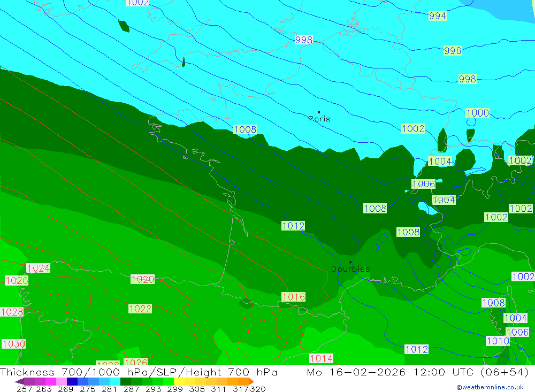Click the red 1014 pressure label

tap(321, 358)
